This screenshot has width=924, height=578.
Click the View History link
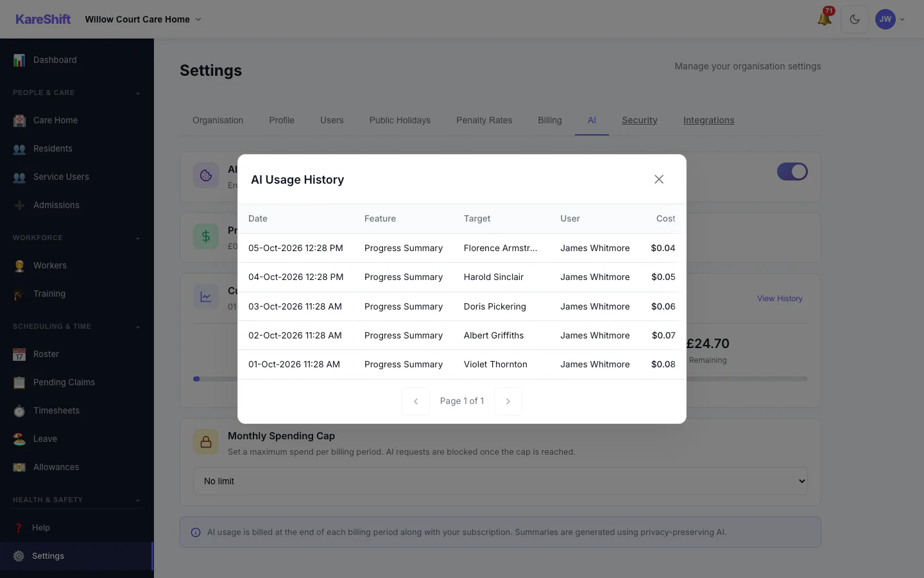pos(780,299)
